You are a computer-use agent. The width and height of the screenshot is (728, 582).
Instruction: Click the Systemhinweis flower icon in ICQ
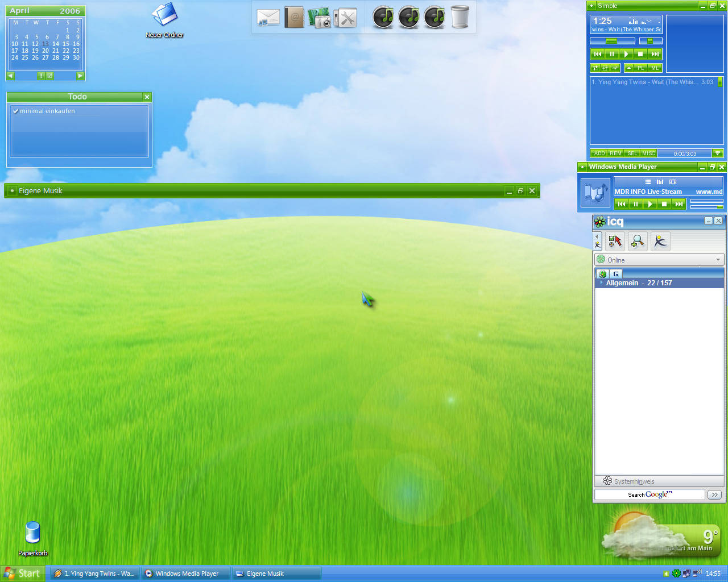[x=607, y=481]
